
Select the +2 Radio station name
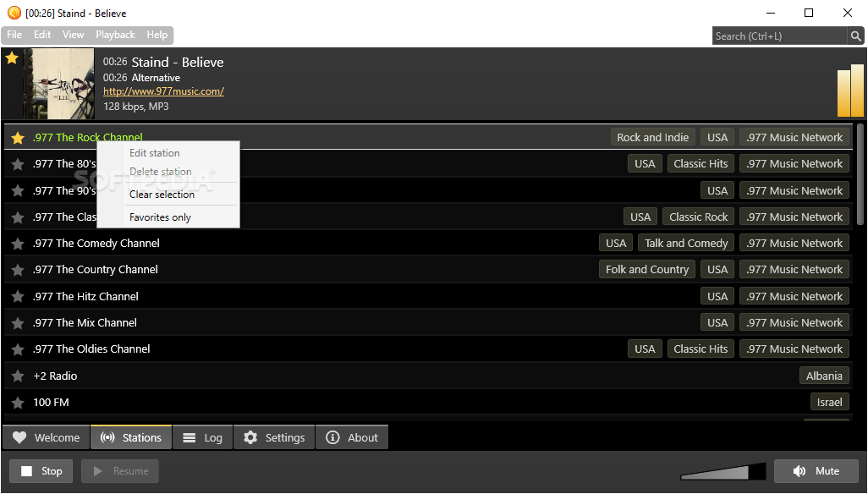(x=55, y=376)
